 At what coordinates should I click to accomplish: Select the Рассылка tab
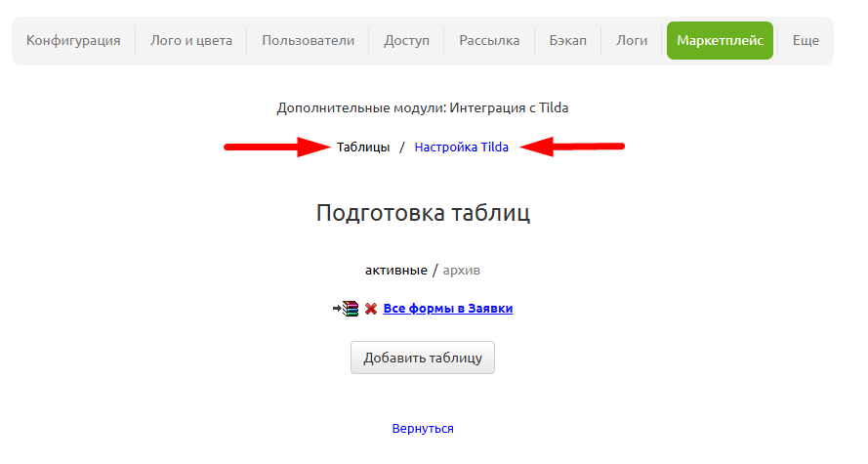click(x=489, y=41)
